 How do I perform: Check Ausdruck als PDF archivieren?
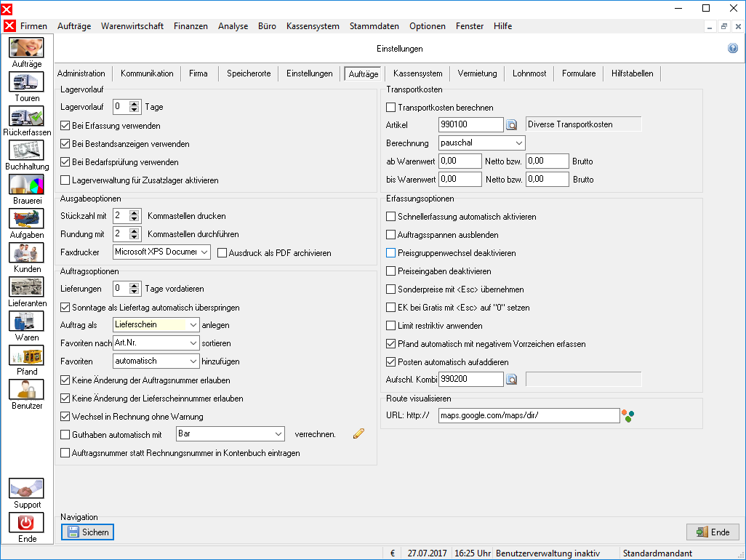[x=222, y=253]
